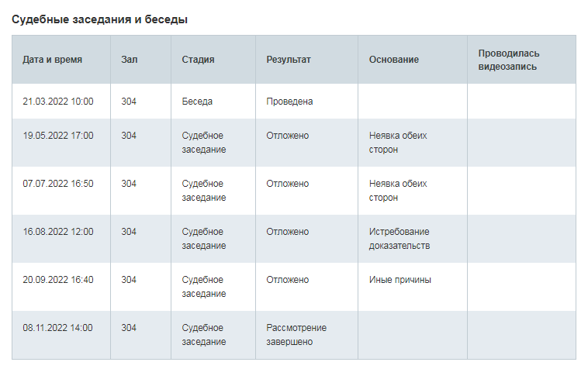
Task: Click the "Стадия" column header
Action: [x=198, y=60]
